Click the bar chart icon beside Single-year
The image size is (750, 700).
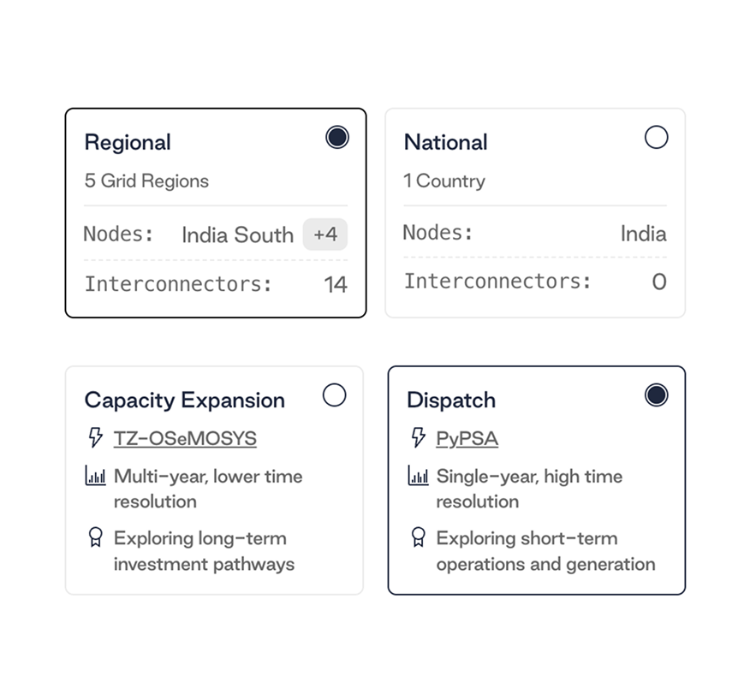tap(418, 476)
